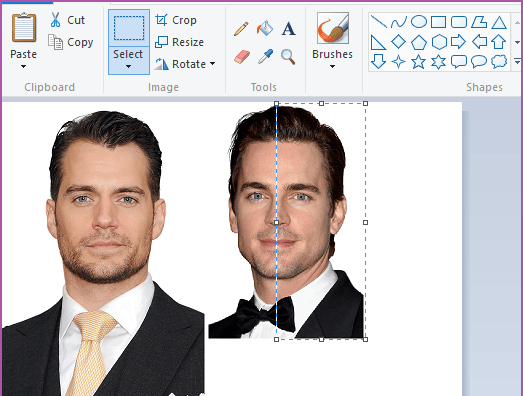Select the Color picker eyedropper tool
Viewport: 523px width, 396px height.
pyautogui.click(x=266, y=56)
